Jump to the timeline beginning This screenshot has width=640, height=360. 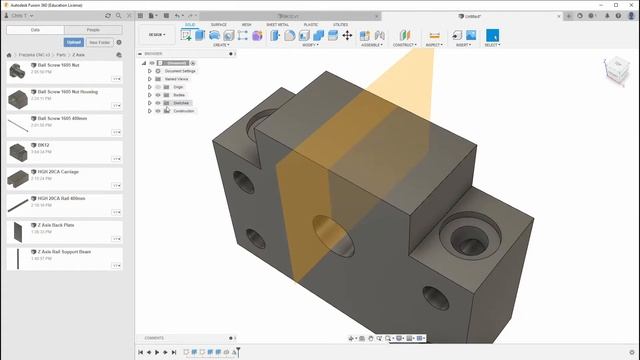coord(140,352)
